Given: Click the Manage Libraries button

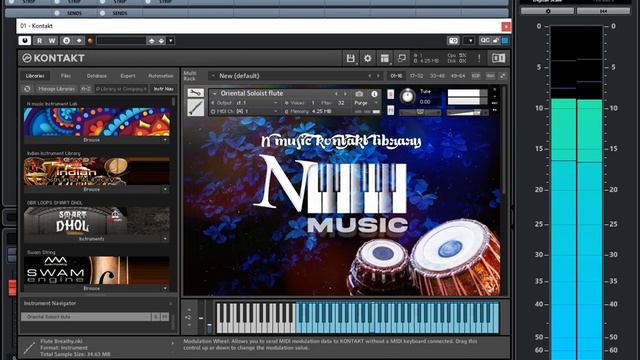Looking at the screenshot, I should (x=57, y=89).
